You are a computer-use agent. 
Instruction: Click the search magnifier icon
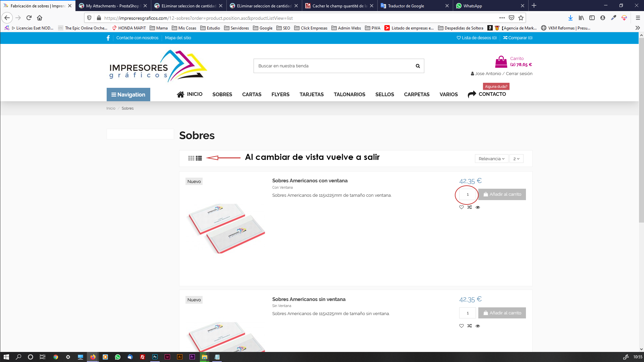coord(418,66)
